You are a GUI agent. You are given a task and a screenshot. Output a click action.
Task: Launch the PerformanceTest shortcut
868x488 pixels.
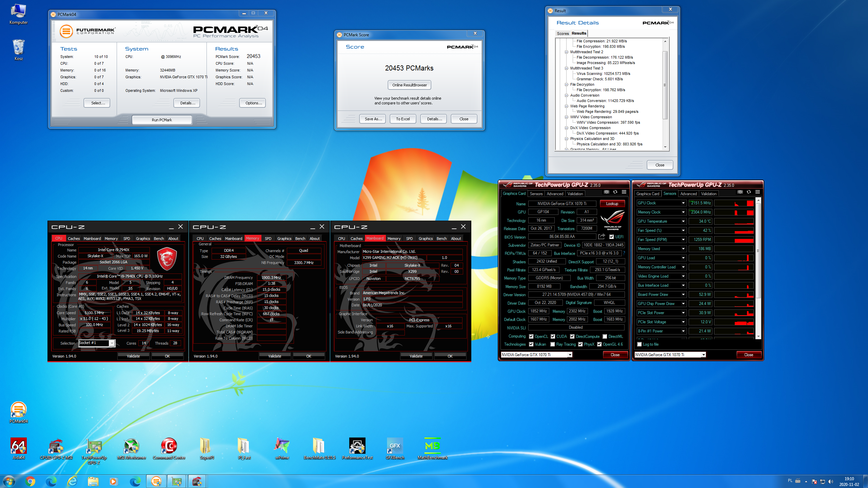(357, 449)
